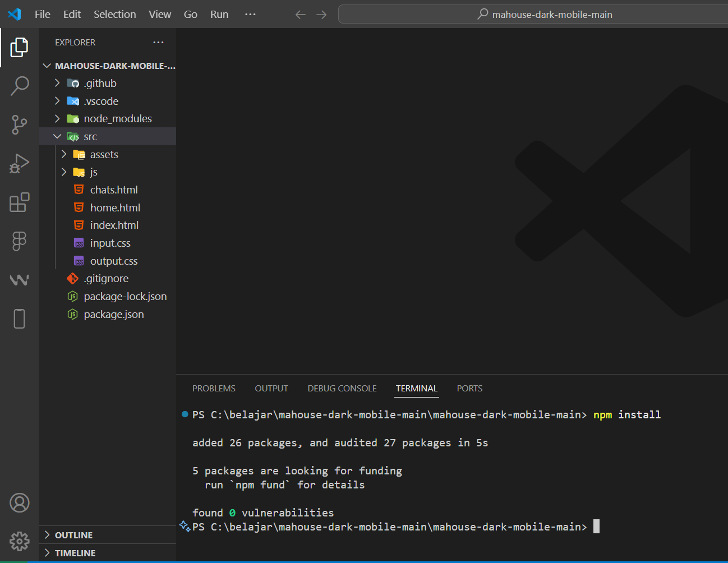Expand the TIMELINE section
Viewport: 728px width, 563px height.
107,553
